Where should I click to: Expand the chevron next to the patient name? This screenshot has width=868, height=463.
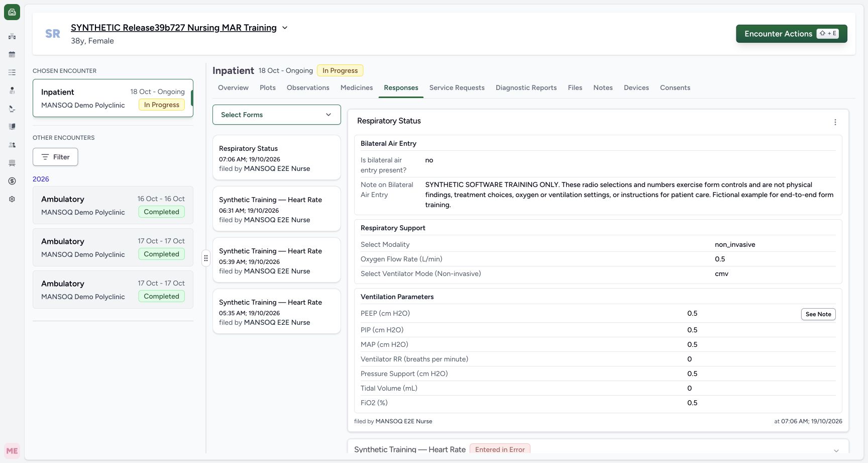285,28
